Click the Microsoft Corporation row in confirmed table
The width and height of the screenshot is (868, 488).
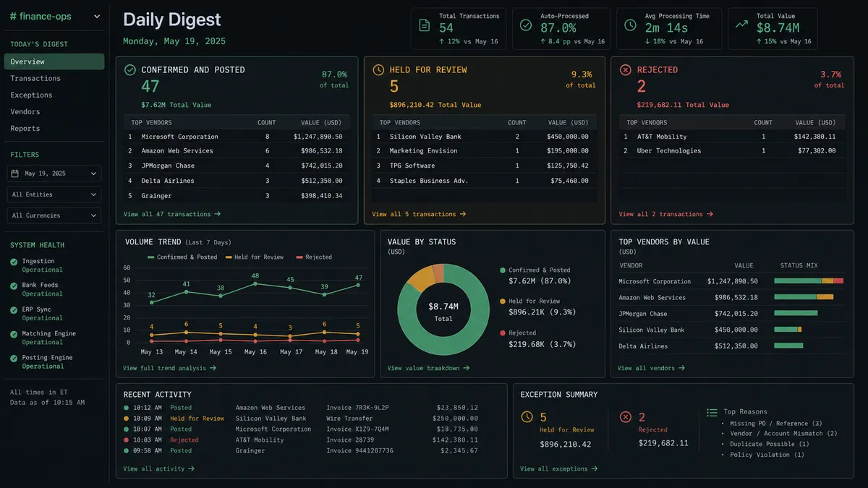237,136
